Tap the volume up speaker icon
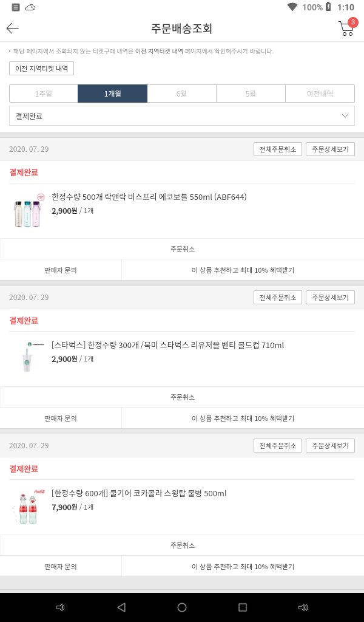 pyautogui.click(x=303, y=607)
